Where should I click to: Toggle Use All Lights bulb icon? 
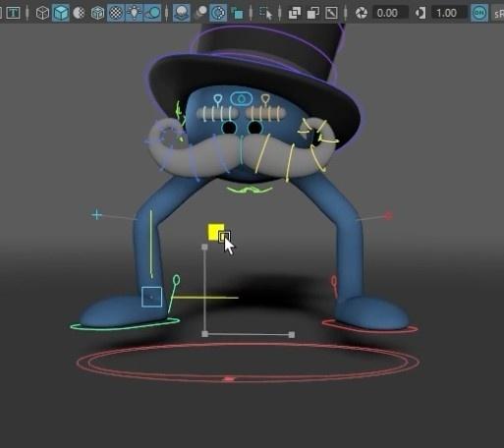click(134, 13)
